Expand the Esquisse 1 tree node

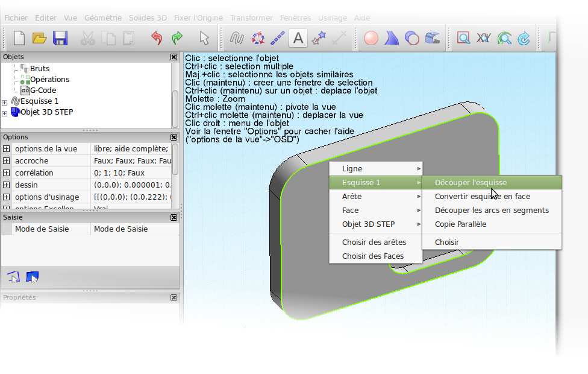pyautogui.click(x=5, y=102)
